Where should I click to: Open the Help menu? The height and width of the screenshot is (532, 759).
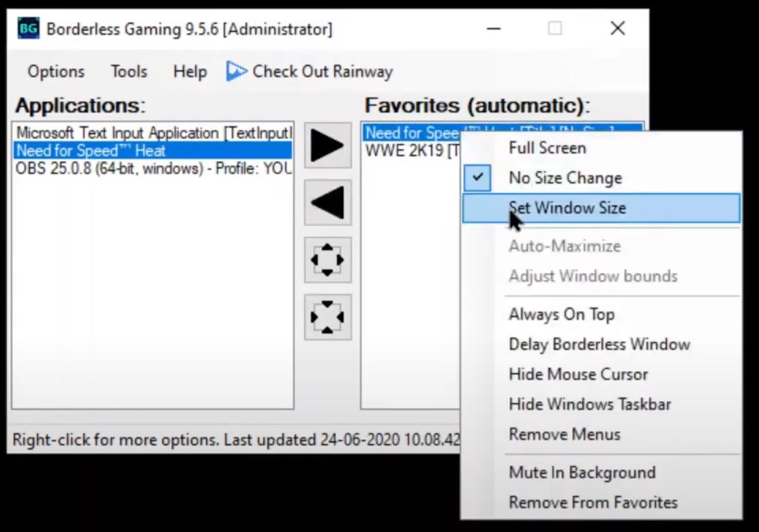pos(190,72)
